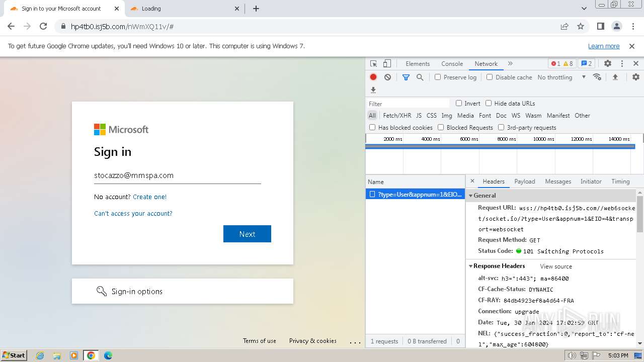Check Blocked Requests checkbox
This screenshot has width=644, height=362.
tap(441, 128)
